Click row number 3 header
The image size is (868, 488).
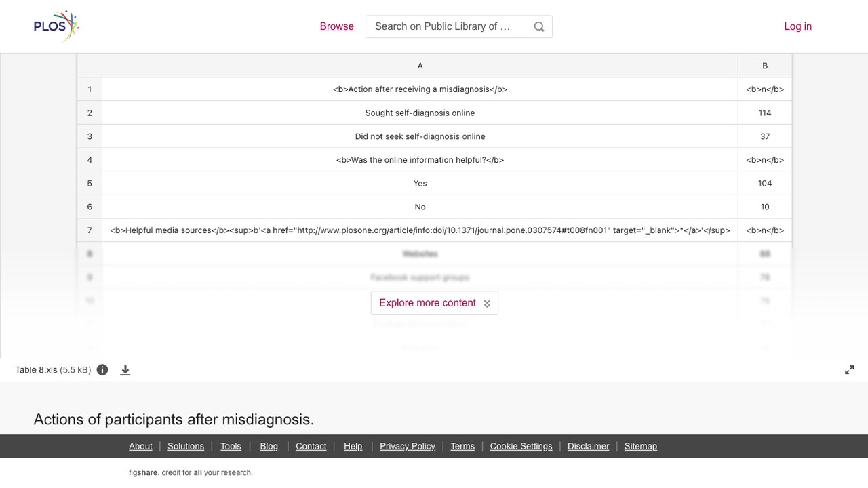coord(90,136)
